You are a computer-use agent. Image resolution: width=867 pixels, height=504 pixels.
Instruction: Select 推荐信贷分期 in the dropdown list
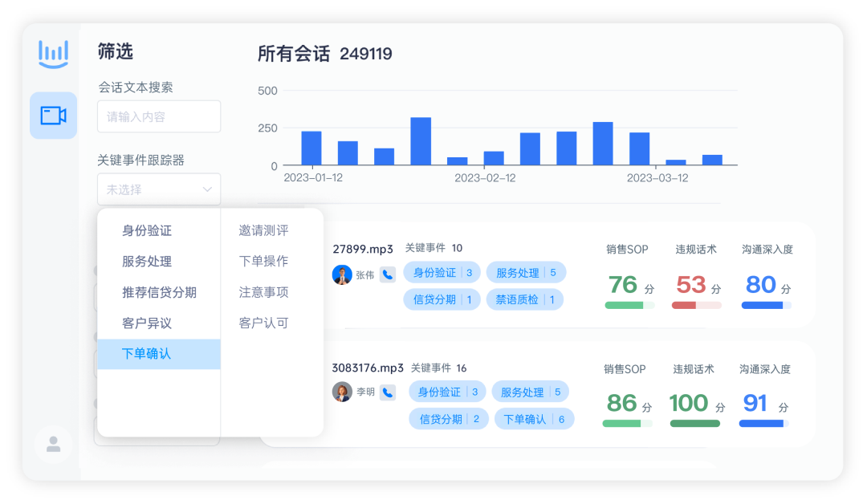(159, 292)
